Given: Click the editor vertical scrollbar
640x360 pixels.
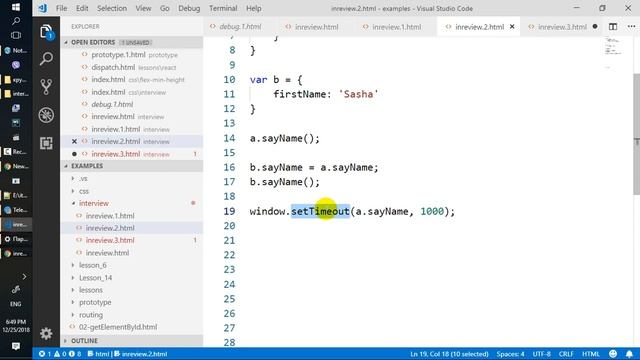Looking at the screenshot, I should point(636,135).
